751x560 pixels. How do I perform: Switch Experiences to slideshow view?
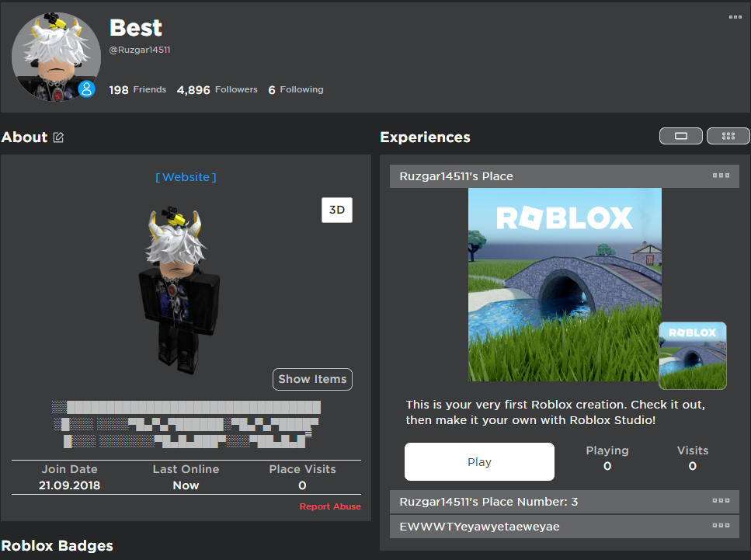coord(680,136)
